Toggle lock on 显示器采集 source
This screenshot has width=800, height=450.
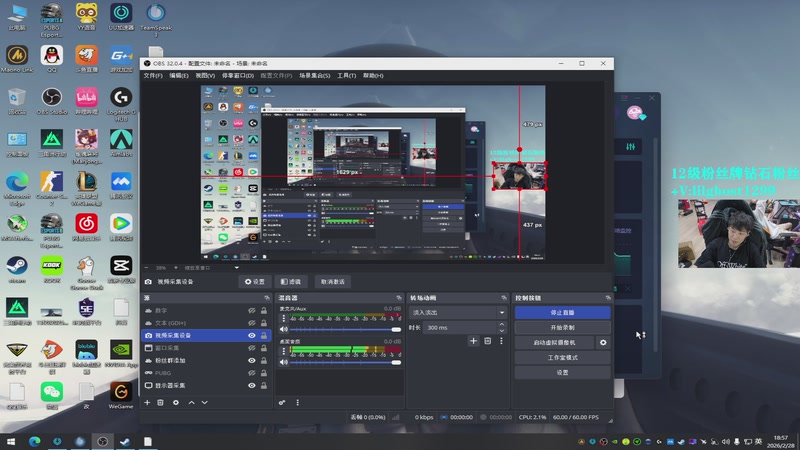coord(266,385)
